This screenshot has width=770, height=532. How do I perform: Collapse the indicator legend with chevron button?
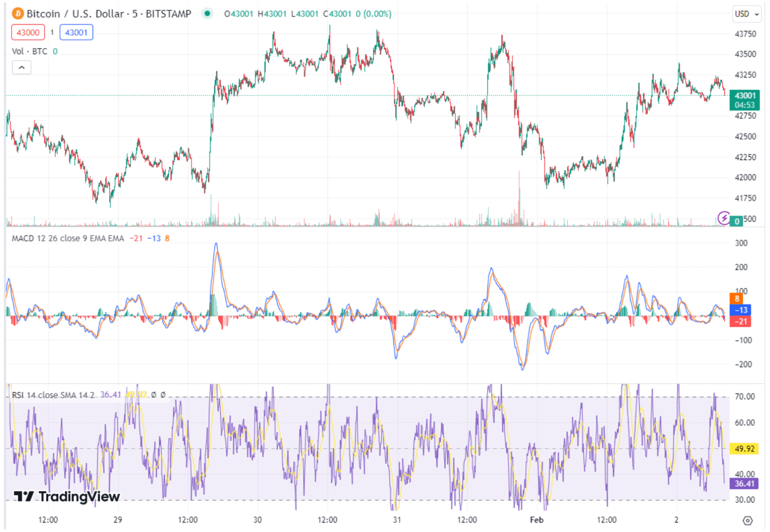click(x=22, y=68)
